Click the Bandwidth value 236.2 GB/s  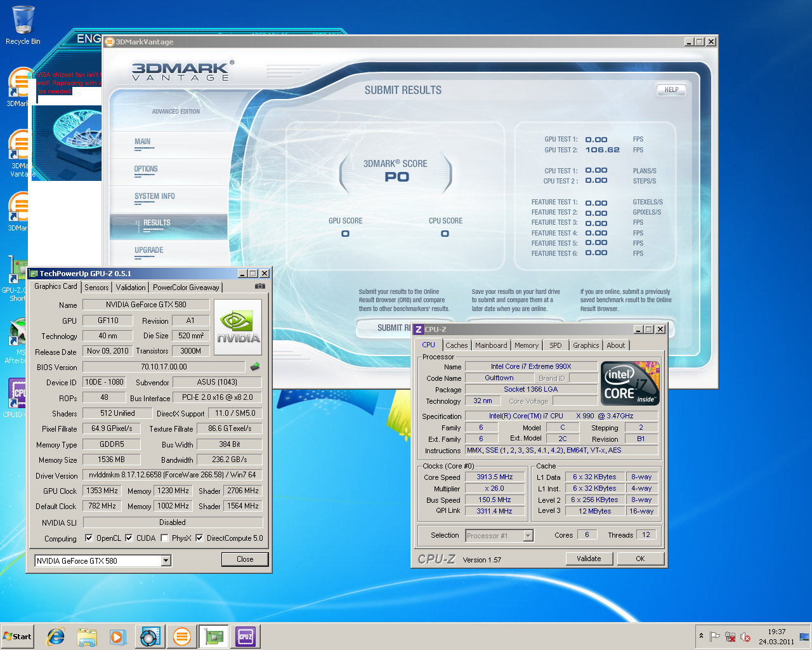click(229, 460)
